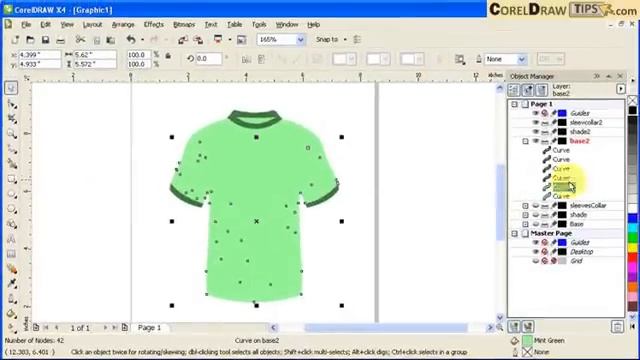
Task: Open Object Manager flyout arrow menu
Action: pos(621,89)
